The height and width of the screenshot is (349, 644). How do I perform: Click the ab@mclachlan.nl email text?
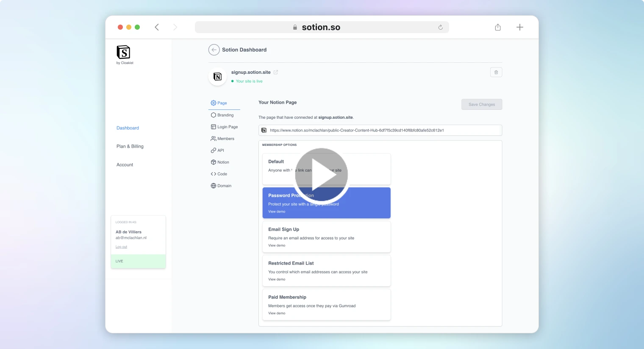(131, 238)
